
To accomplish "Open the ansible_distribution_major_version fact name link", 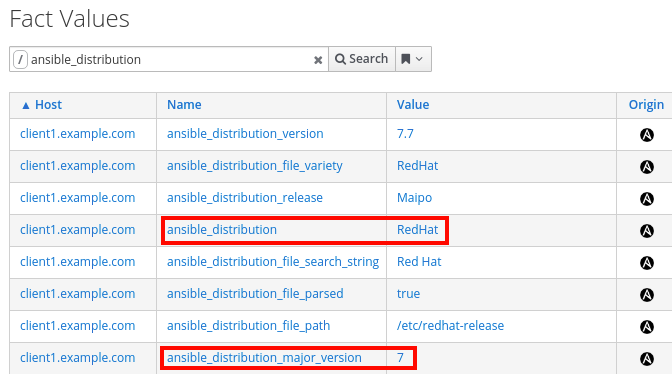I will (x=264, y=358).
